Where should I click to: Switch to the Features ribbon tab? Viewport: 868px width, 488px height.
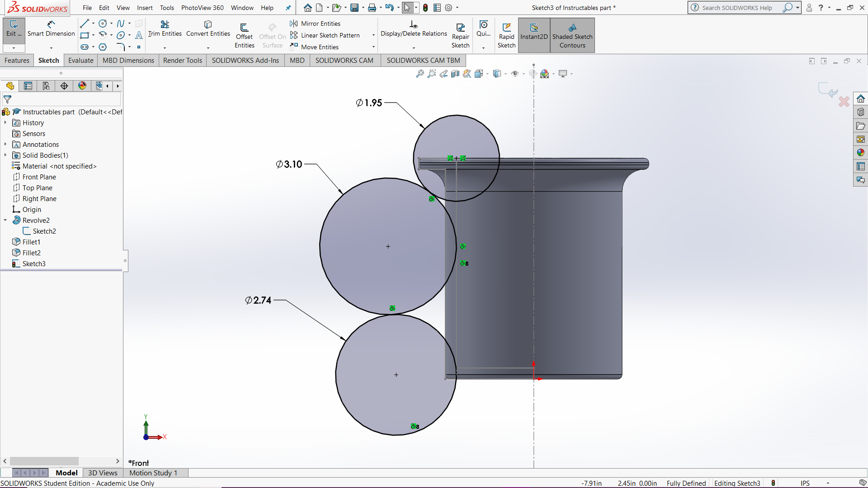click(17, 60)
